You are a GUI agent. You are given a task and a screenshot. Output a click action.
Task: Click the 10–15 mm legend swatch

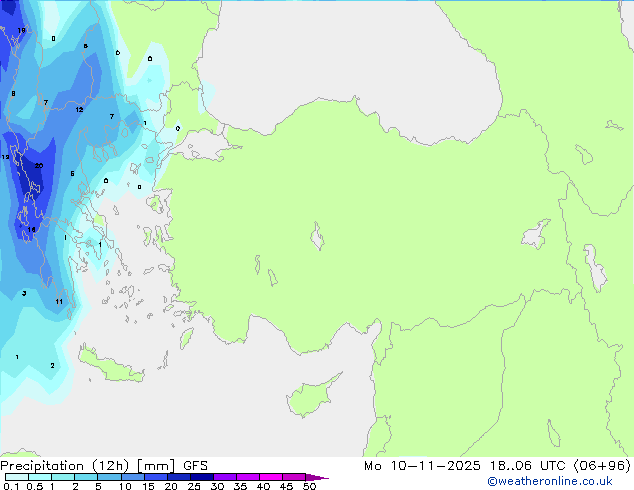pos(132,477)
